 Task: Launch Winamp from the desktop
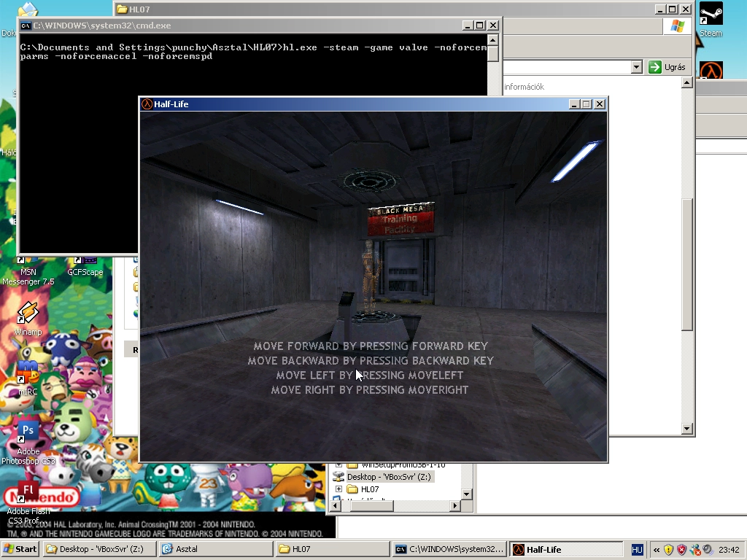[28, 318]
